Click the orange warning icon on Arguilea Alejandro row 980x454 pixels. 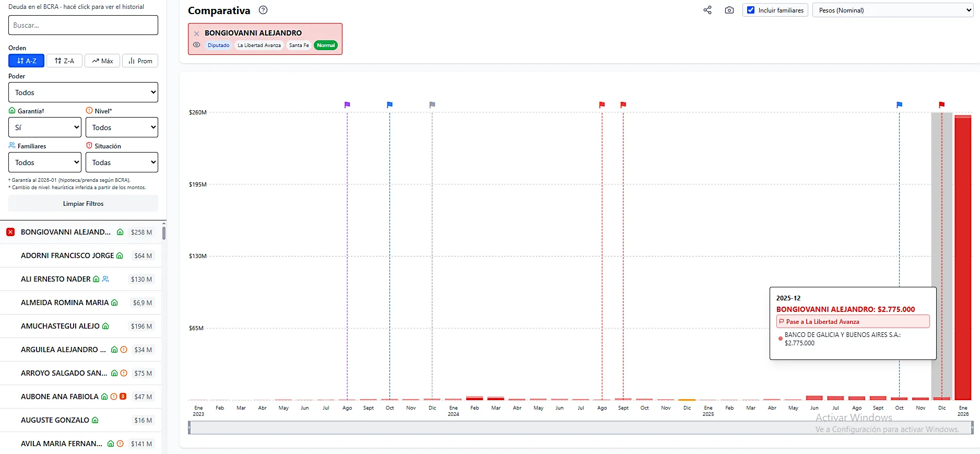[124, 350]
